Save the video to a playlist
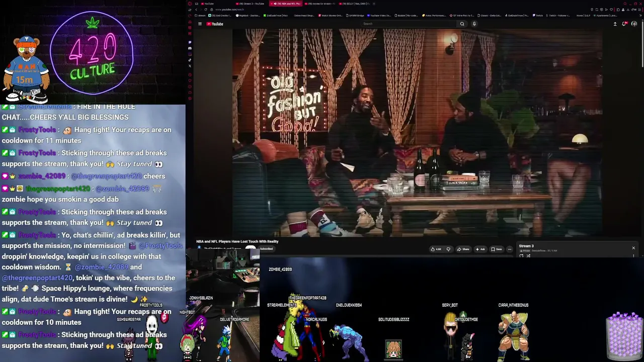Image resolution: width=644 pixels, height=362 pixels. point(496,249)
